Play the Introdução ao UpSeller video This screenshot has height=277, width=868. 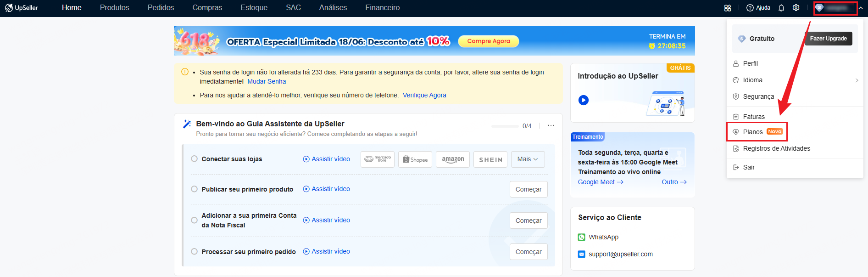584,100
